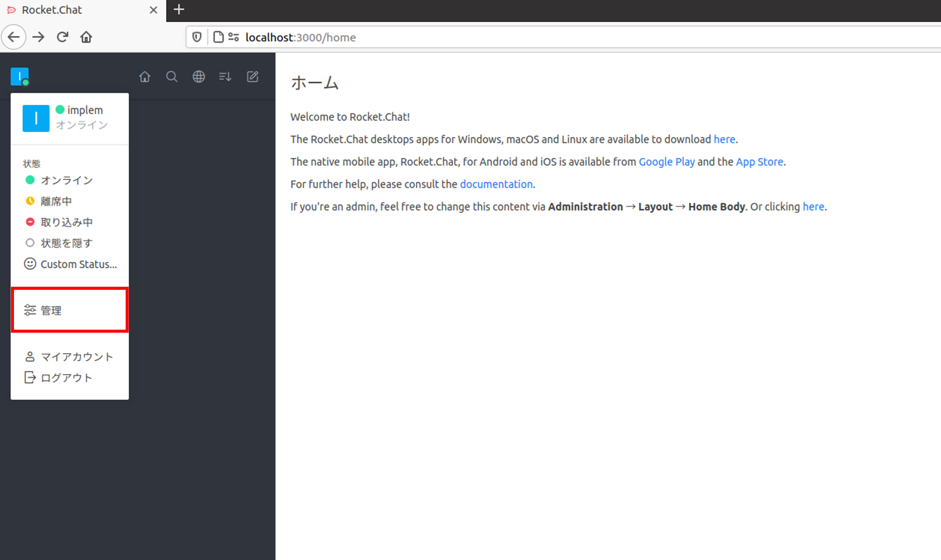
Task: Click the green online status dot
Action: pos(30,180)
